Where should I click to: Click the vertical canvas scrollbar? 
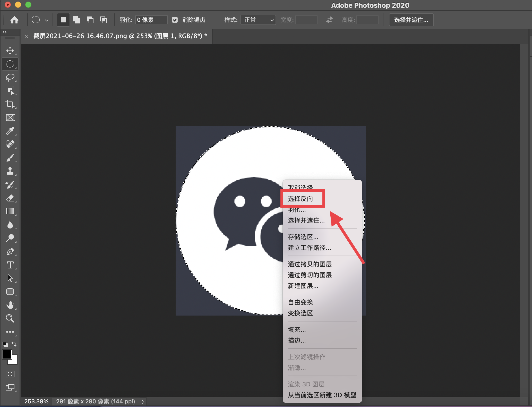524,221
